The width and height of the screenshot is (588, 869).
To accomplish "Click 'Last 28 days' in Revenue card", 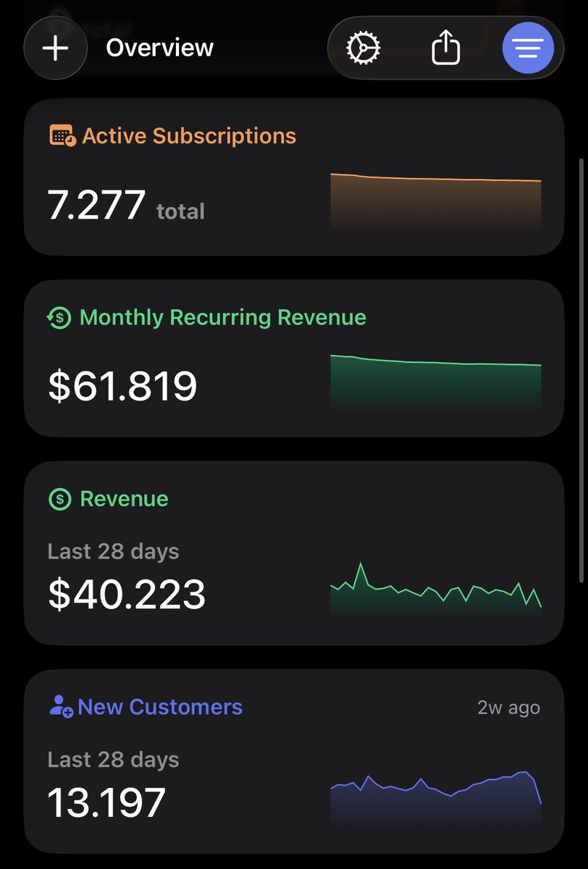I will [x=113, y=551].
